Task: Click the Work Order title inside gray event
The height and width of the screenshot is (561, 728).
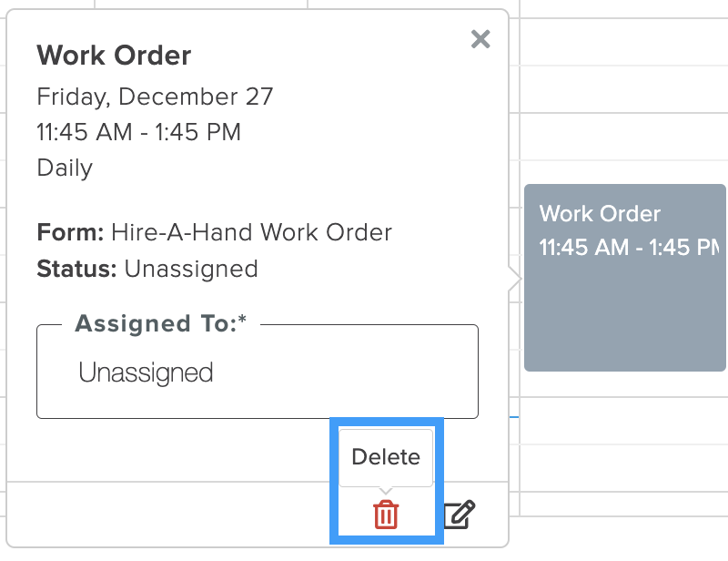Action: [600, 214]
